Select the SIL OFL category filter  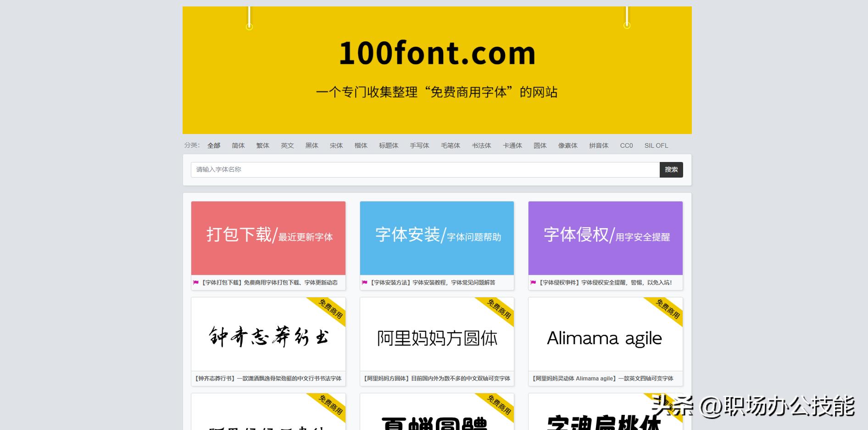coord(656,145)
